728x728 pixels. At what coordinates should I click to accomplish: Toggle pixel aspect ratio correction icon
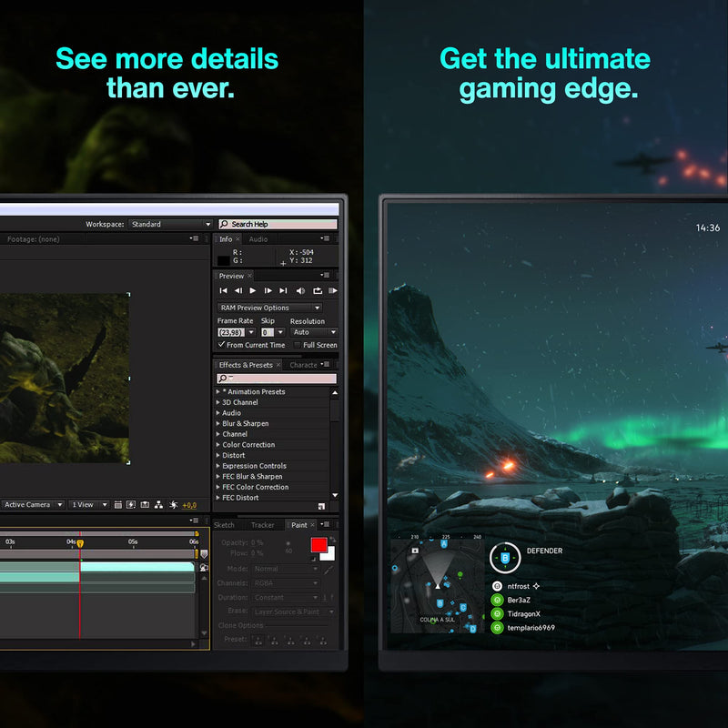tap(118, 505)
